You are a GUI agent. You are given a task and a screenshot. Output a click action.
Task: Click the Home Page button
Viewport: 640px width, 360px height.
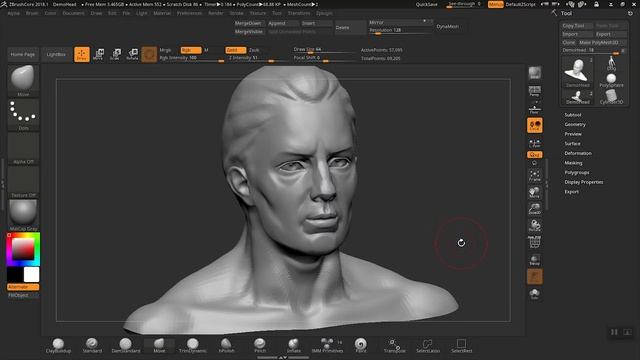click(x=23, y=54)
